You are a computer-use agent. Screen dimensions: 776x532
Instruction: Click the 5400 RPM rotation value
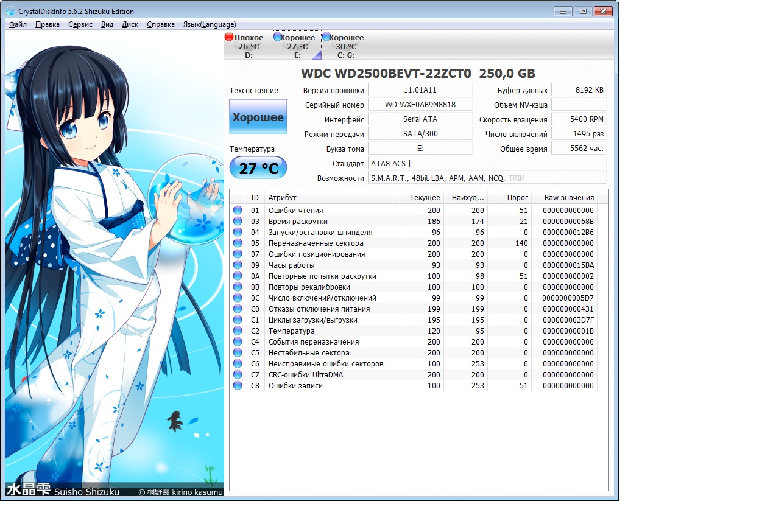(x=579, y=119)
